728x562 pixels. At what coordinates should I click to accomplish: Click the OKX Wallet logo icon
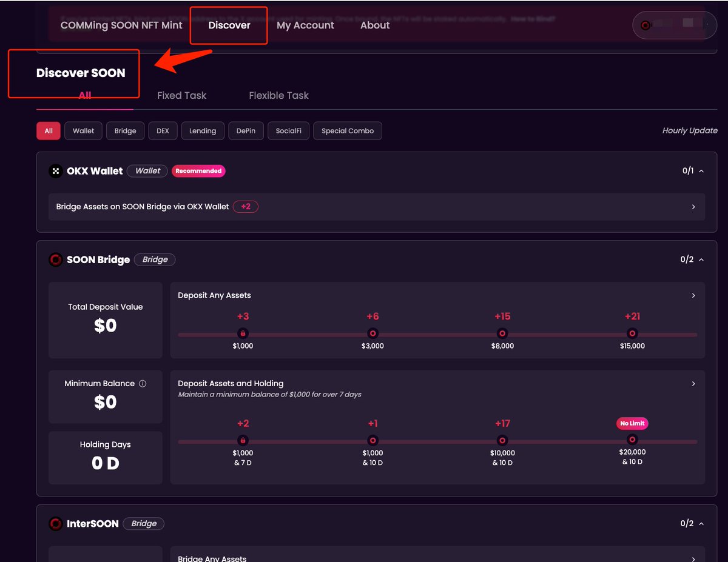coord(56,171)
